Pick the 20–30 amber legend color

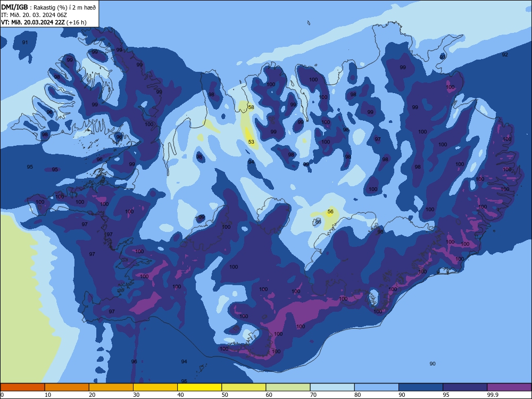point(111,387)
